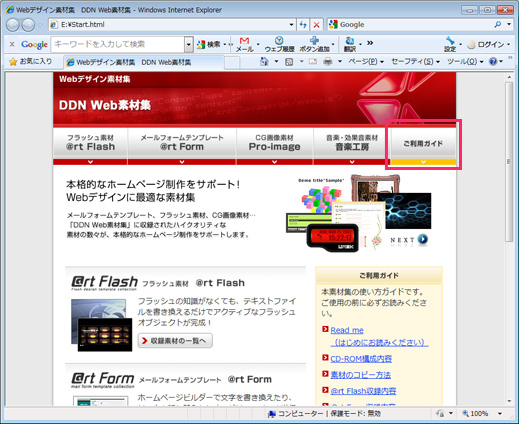Open 音楽・効果音素材 音楽工房 nav tab
This screenshot has width=519, height=424.
pos(352,147)
